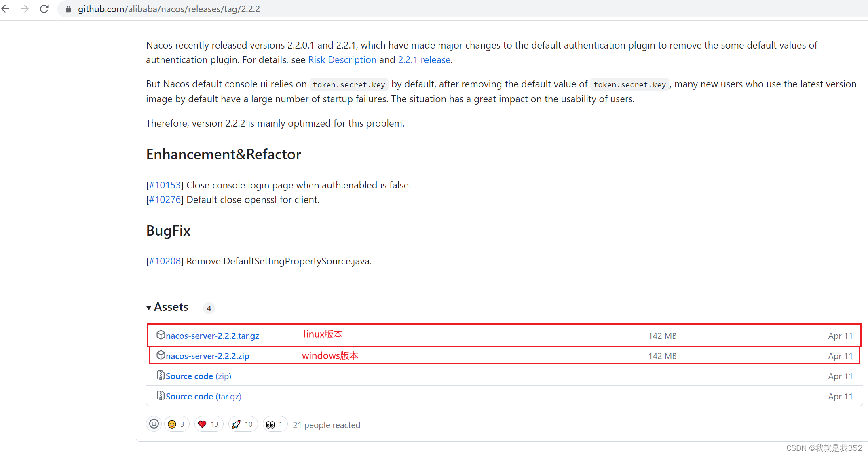Toggle the laugh reaction with 3 votes

click(x=177, y=424)
